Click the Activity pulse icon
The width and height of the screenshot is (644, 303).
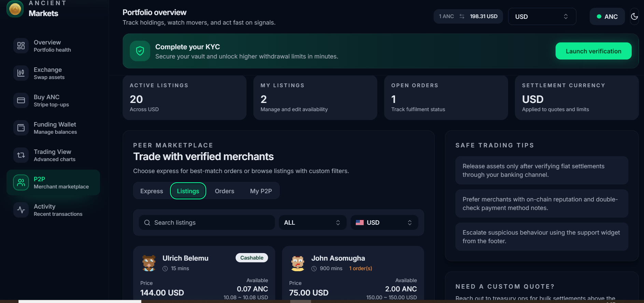(x=21, y=210)
